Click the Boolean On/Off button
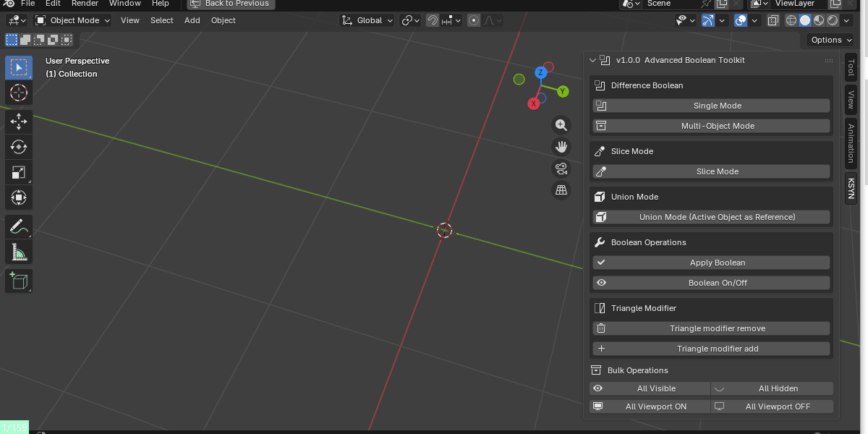 (x=711, y=283)
